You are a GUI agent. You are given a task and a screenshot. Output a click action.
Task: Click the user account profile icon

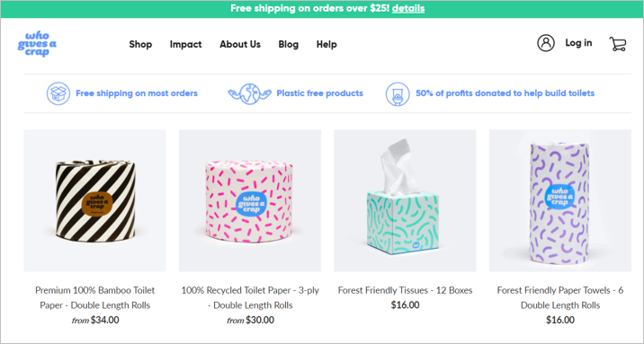pyautogui.click(x=546, y=43)
